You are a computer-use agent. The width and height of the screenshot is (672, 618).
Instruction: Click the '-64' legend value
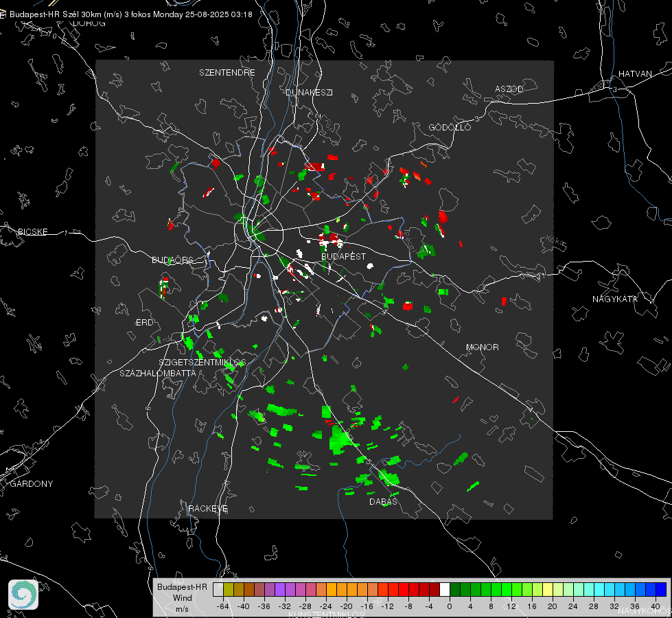[223, 606]
